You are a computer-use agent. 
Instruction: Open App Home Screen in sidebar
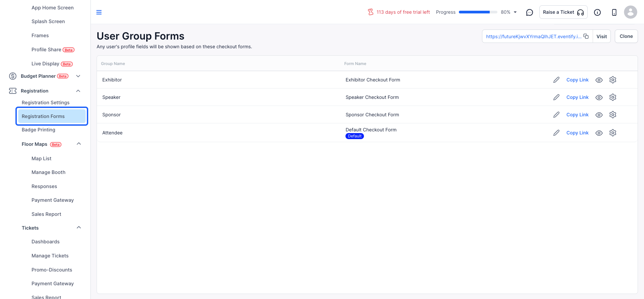(x=53, y=8)
